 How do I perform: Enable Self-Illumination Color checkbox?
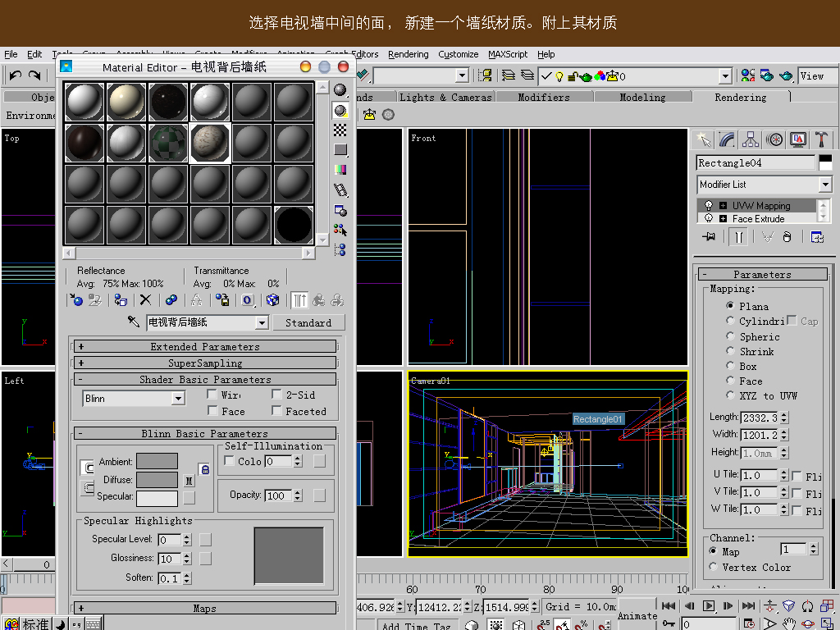[229, 461]
